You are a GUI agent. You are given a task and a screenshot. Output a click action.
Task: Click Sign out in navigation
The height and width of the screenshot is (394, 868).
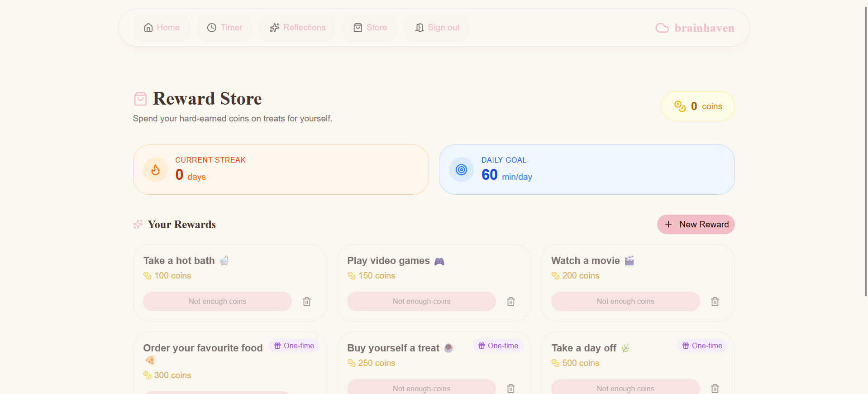click(x=437, y=28)
